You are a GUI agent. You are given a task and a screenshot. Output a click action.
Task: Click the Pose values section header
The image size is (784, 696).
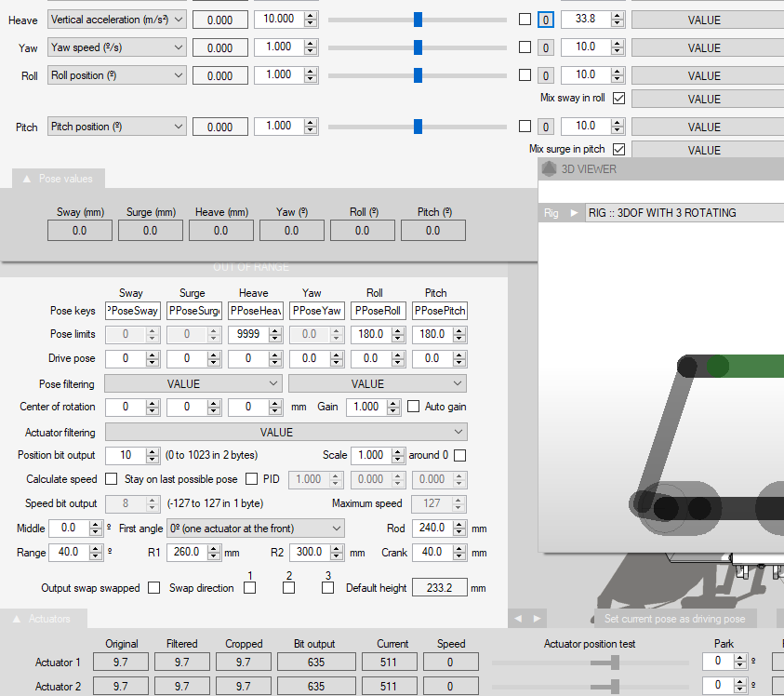(x=64, y=179)
